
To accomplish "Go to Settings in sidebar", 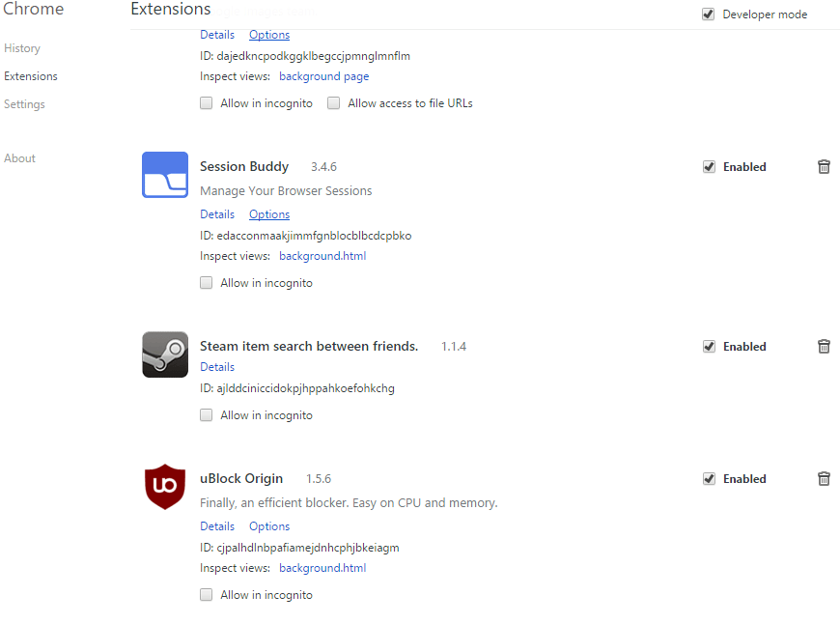I will [24, 104].
